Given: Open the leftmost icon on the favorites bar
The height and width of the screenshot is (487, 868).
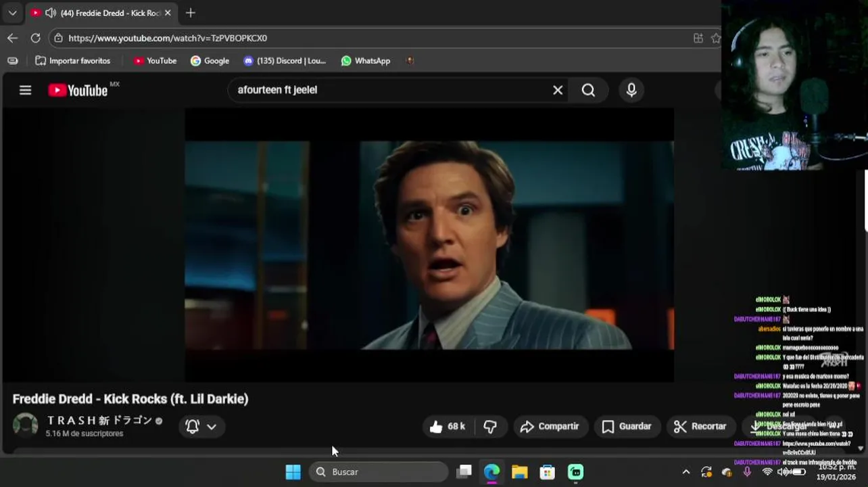Looking at the screenshot, I should 12,61.
